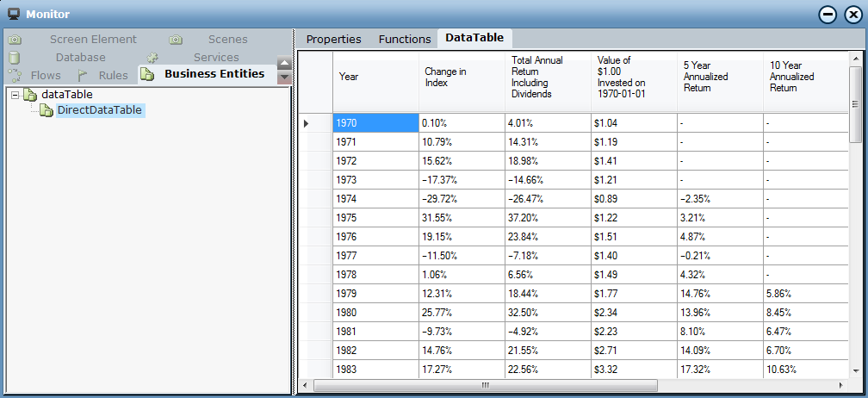Viewport: 868px width, 398px height.
Task: Click the horizontal scrollbar thumb of table
Action: (485, 385)
